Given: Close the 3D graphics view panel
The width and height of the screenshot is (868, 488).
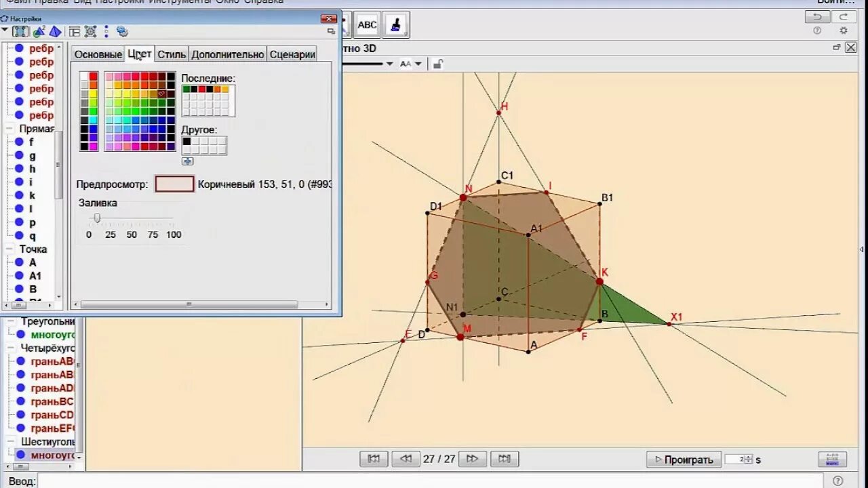Looking at the screenshot, I should pos(850,47).
